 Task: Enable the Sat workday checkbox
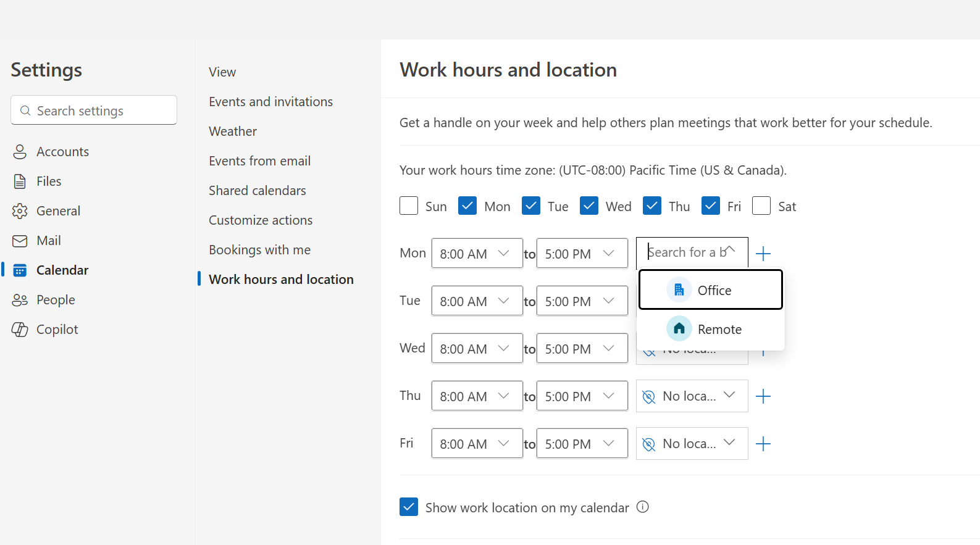(x=761, y=206)
